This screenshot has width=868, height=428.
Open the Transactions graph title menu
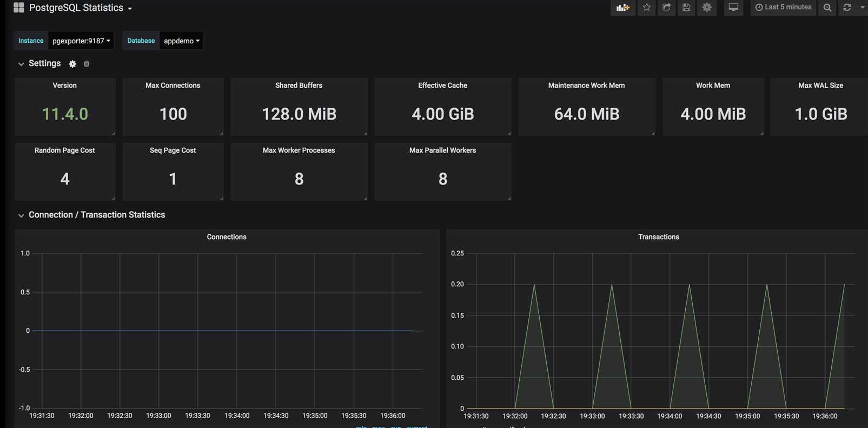[658, 237]
